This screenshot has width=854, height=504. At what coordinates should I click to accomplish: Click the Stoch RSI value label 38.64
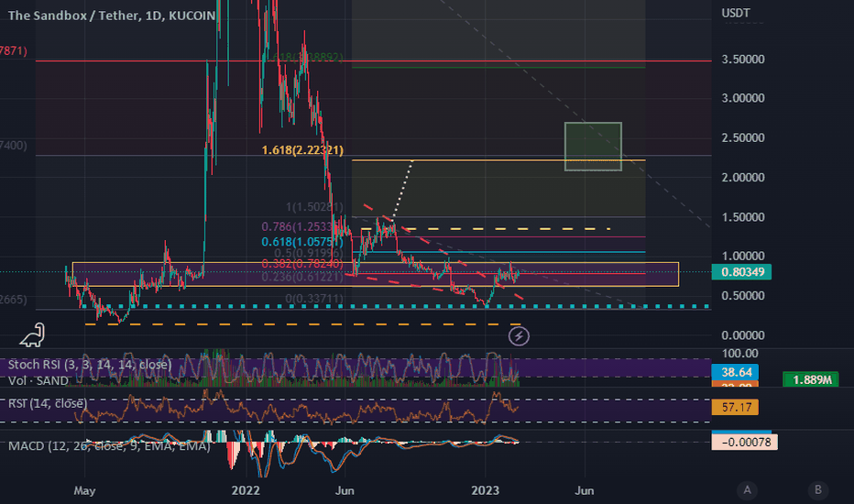point(735,372)
